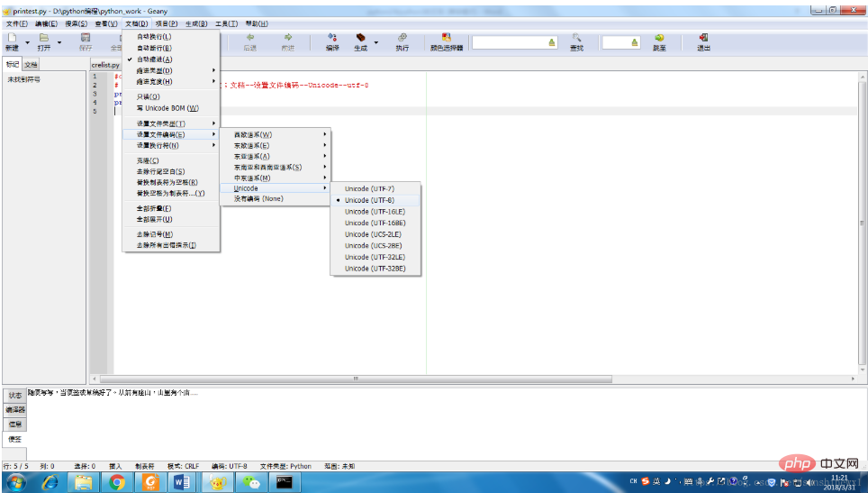Open the 项目(P) menu
Viewport: 868px width, 493px height.
click(x=166, y=23)
